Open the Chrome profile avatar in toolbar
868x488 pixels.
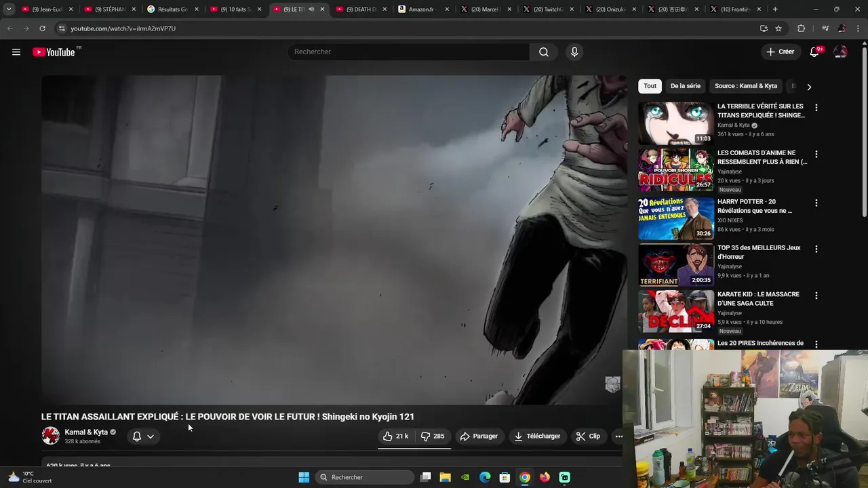(842, 28)
